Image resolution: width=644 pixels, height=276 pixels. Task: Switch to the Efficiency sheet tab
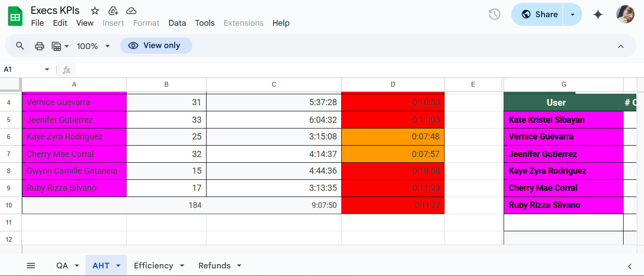pos(153,266)
